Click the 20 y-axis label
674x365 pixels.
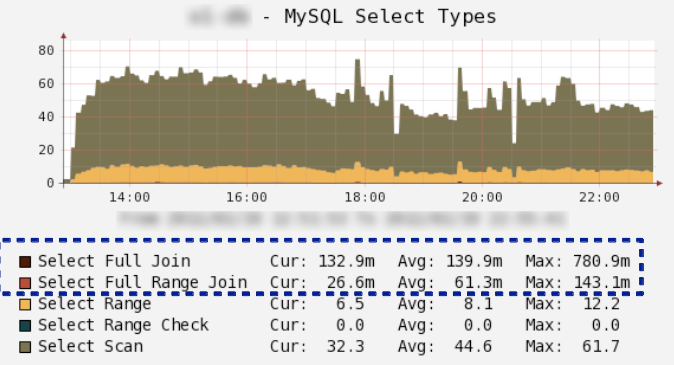coord(46,150)
